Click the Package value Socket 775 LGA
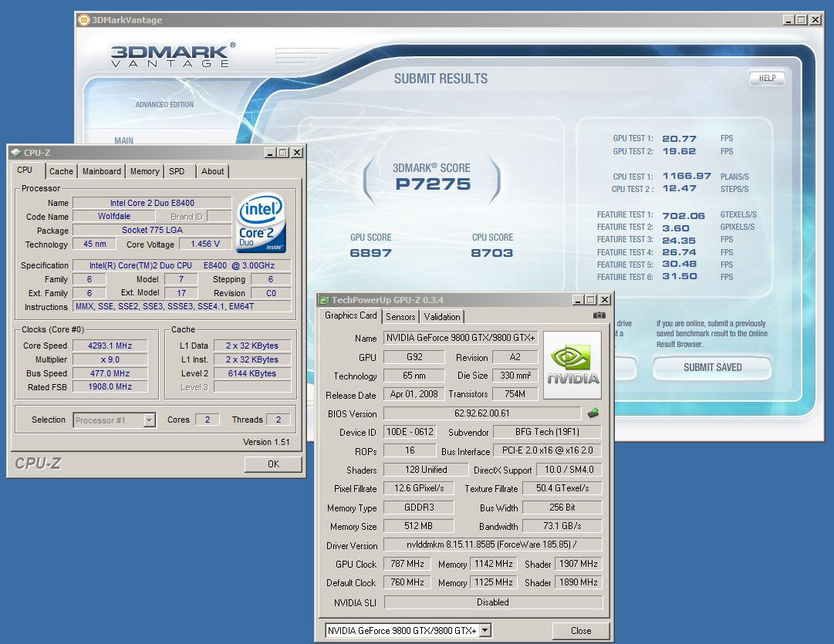Image resolution: width=834 pixels, height=644 pixels. (x=152, y=231)
